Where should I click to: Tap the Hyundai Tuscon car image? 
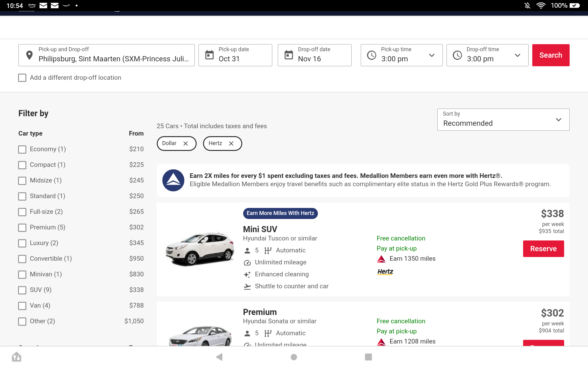click(x=200, y=249)
